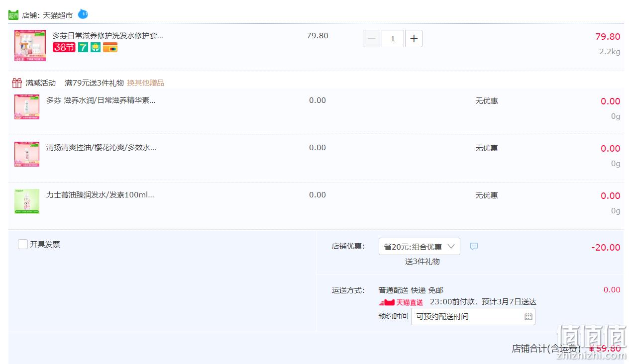Viewport: 631px width, 364px height.
Task: Open the 清扬 gift thumbnail
Action: [x=27, y=154]
